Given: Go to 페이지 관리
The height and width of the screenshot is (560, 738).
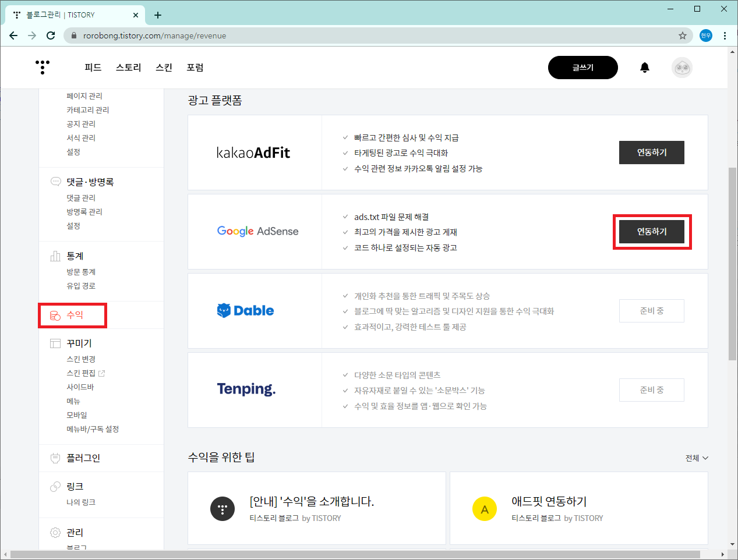Looking at the screenshot, I should [x=84, y=96].
